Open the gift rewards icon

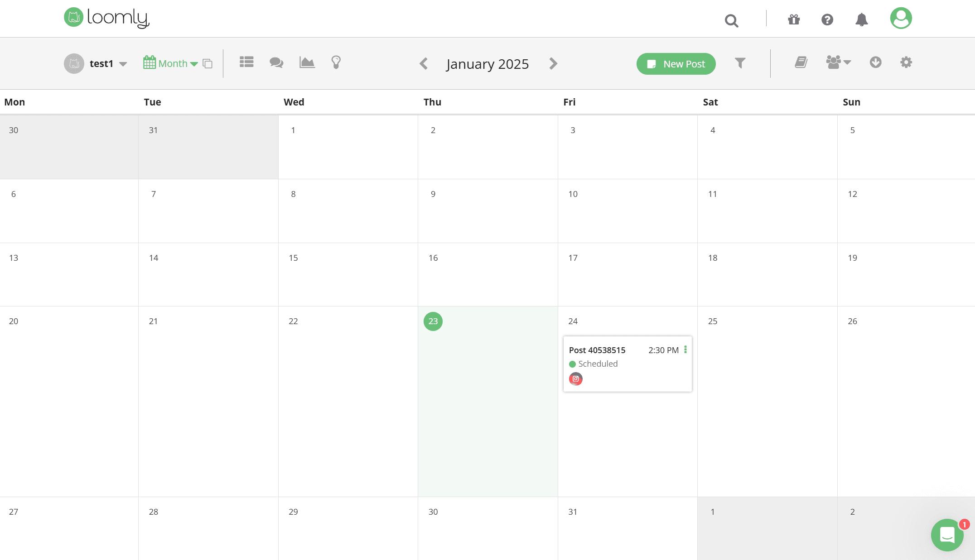tap(794, 19)
